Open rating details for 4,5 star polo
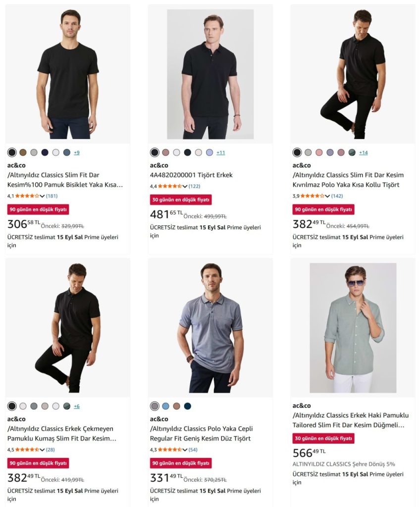The width and height of the screenshot is (420, 507). click(x=42, y=450)
